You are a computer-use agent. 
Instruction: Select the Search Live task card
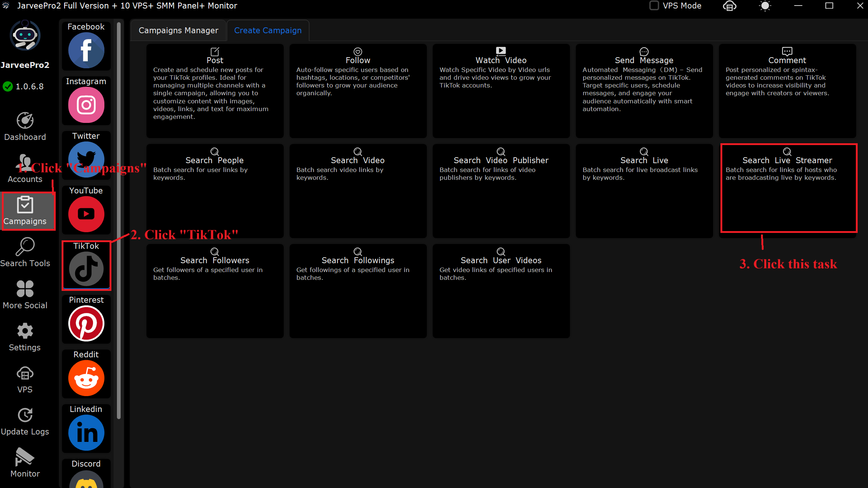pyautogui.click(x=644, y=191)
